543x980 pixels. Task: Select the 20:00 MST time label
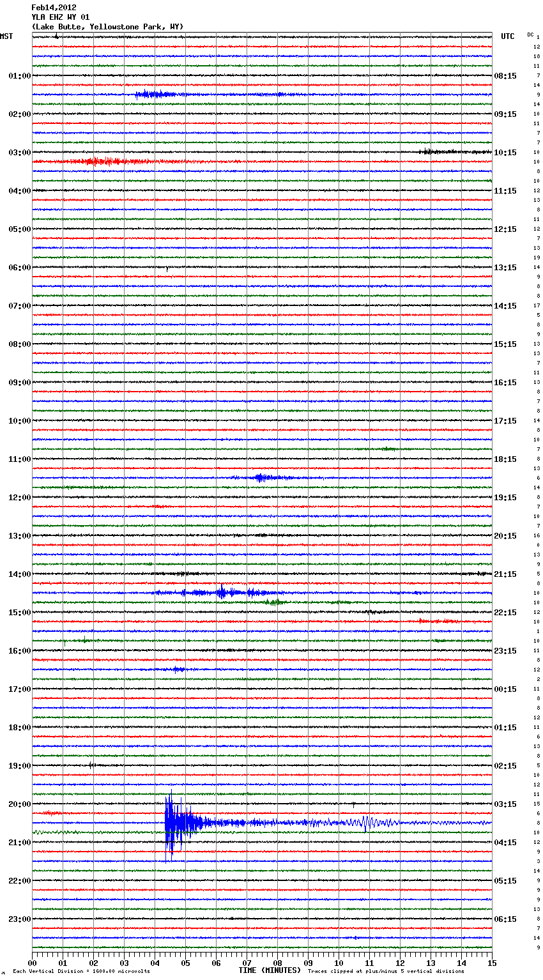click(x=20, y=804)
